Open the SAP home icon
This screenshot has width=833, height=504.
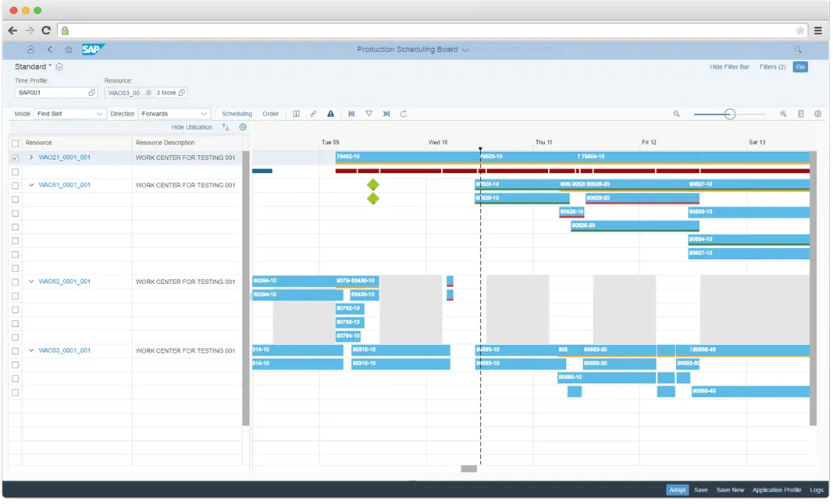coord(69,49)
